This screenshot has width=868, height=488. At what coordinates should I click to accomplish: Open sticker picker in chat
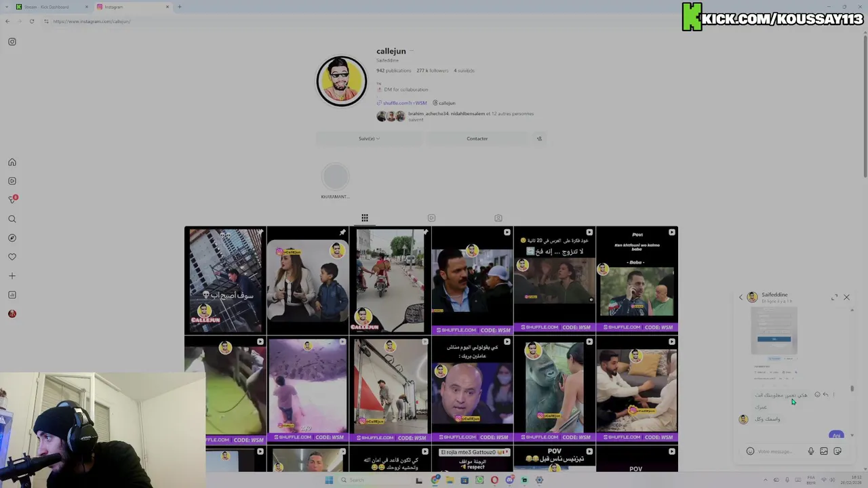[837, 451]
